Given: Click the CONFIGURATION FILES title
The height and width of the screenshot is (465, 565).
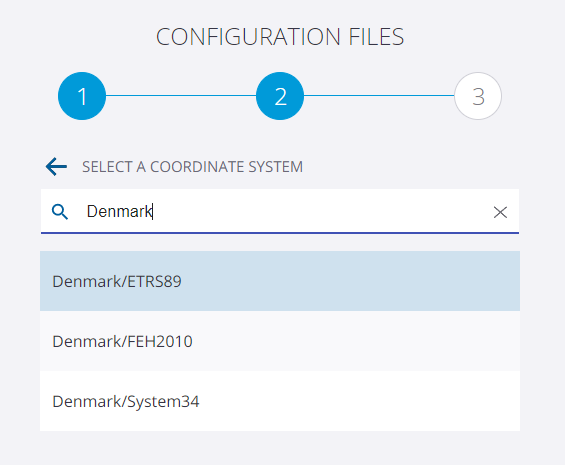Looking at the screenshot, I should coord(280,37).
